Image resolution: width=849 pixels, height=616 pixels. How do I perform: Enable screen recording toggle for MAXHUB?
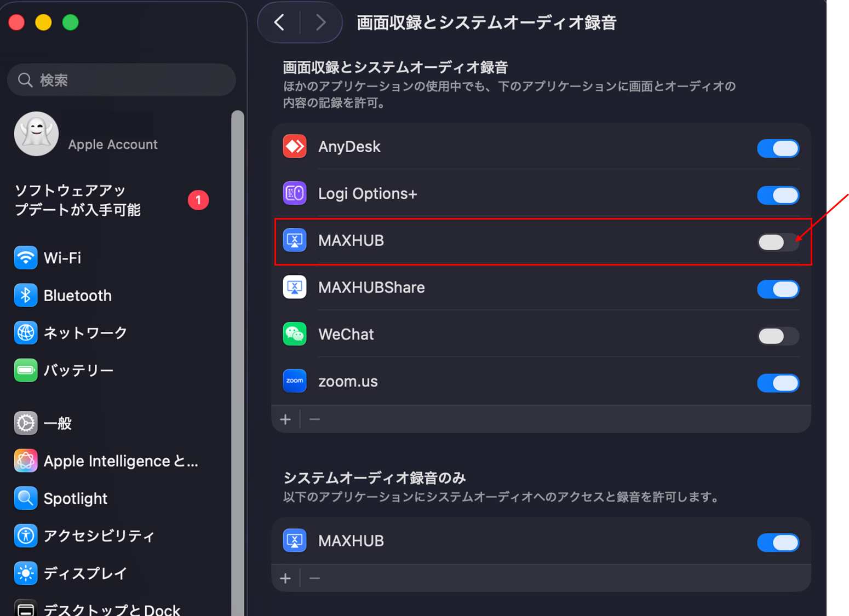pyautogui.click(x=778, y=242)
